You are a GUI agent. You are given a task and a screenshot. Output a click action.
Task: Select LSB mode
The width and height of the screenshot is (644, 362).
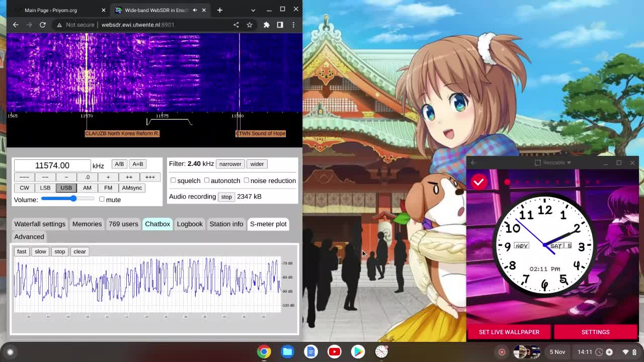[45, 188]
